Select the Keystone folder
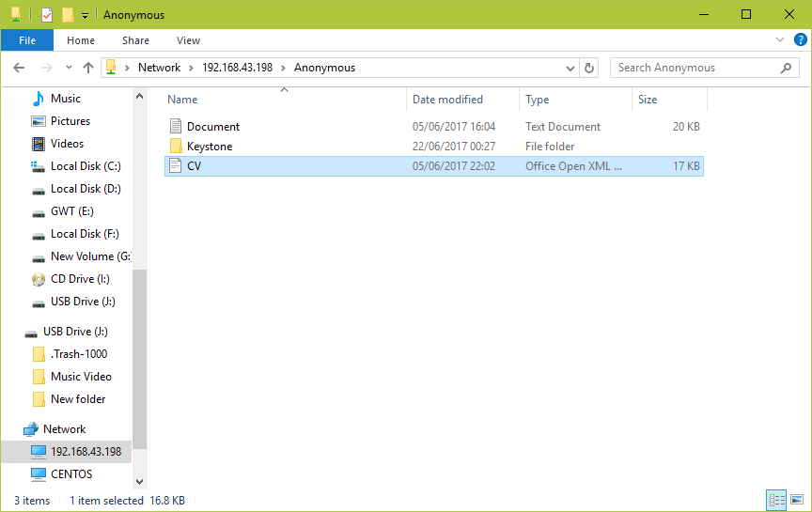Screen dimensions: 812x512 tap(434, 147)
